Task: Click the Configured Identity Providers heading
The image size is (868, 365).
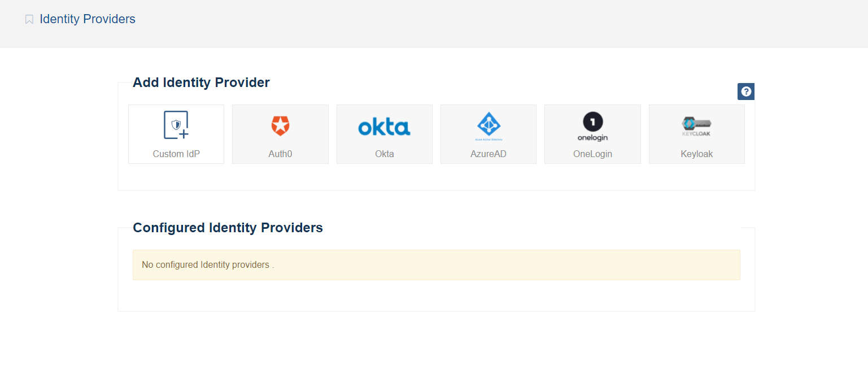Action: [x=228, y=228]
